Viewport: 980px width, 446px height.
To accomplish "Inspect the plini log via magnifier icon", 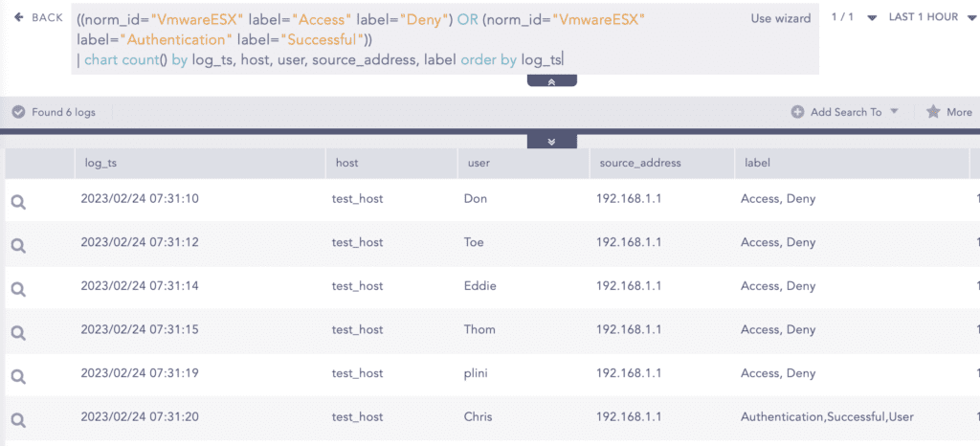I will (18, 375).
